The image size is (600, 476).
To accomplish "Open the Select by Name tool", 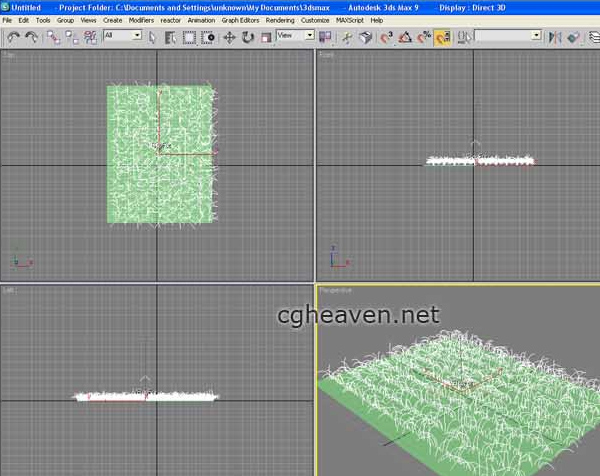I will coord(170,37).
